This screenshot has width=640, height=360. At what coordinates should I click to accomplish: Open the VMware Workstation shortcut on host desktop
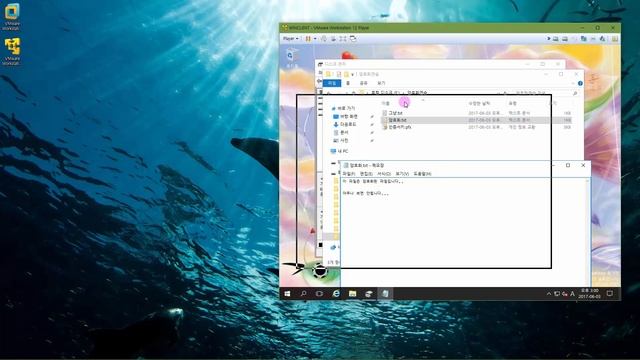coord(12,17)
